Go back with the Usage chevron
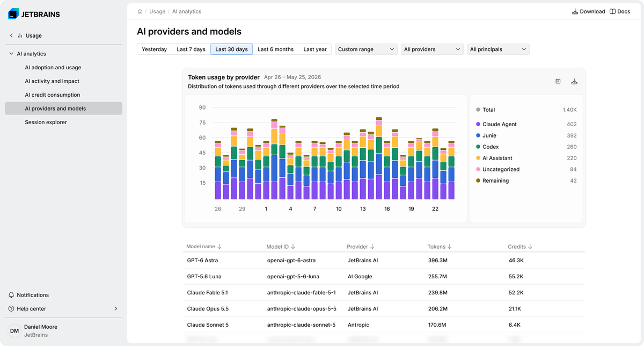 (x=11, y=35)
